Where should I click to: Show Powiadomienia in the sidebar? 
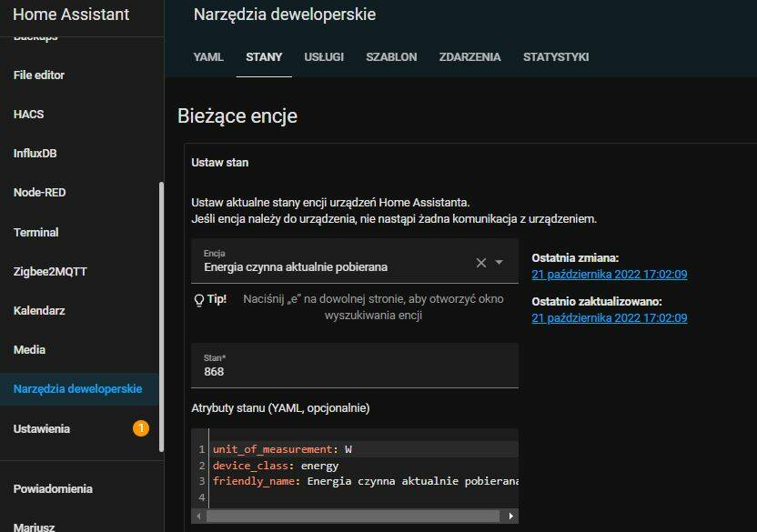(x=53, y=488)
